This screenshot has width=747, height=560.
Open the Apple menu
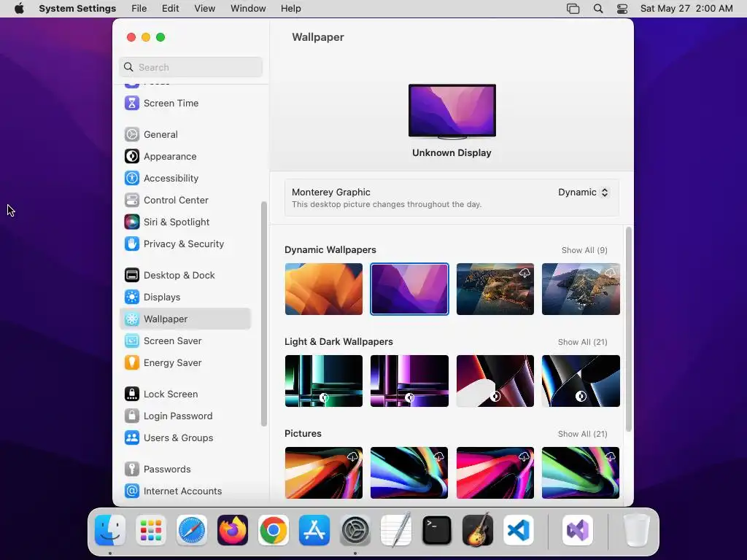pyautogui.click(x=19, y=9)
